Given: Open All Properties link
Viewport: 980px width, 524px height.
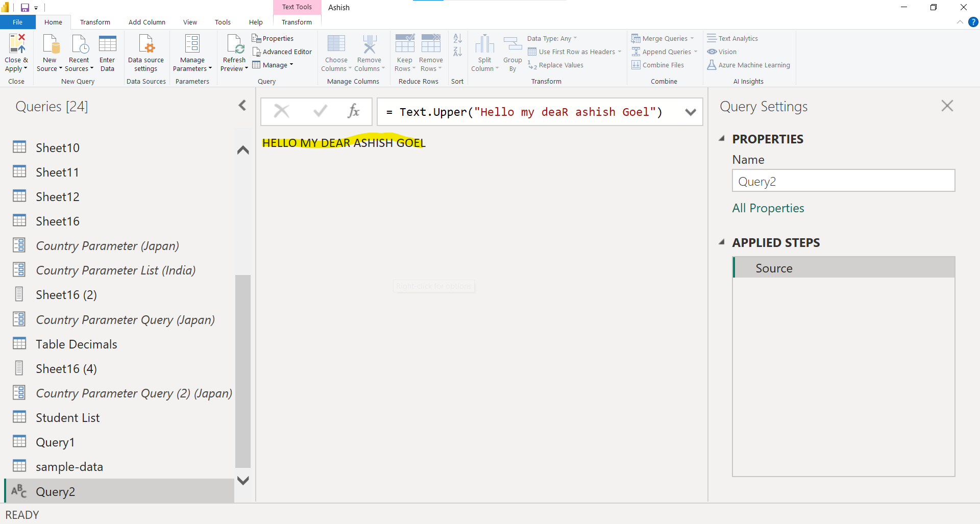Looking at the screenshot, I should (x=768, y=208).
